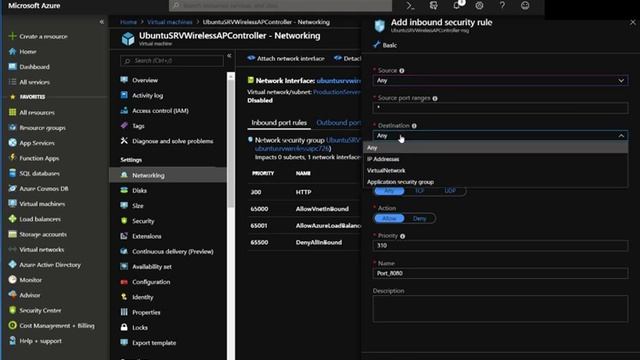640x360 pixels.
Task: Click Attach network interface button
Action: 286,58
